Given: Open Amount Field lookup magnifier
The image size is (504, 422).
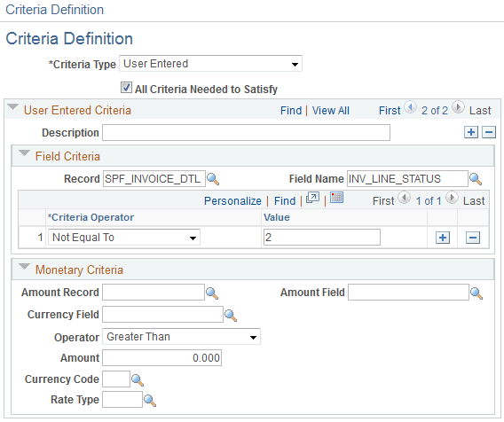Looking at the screenshot, I should click(476, 293).
